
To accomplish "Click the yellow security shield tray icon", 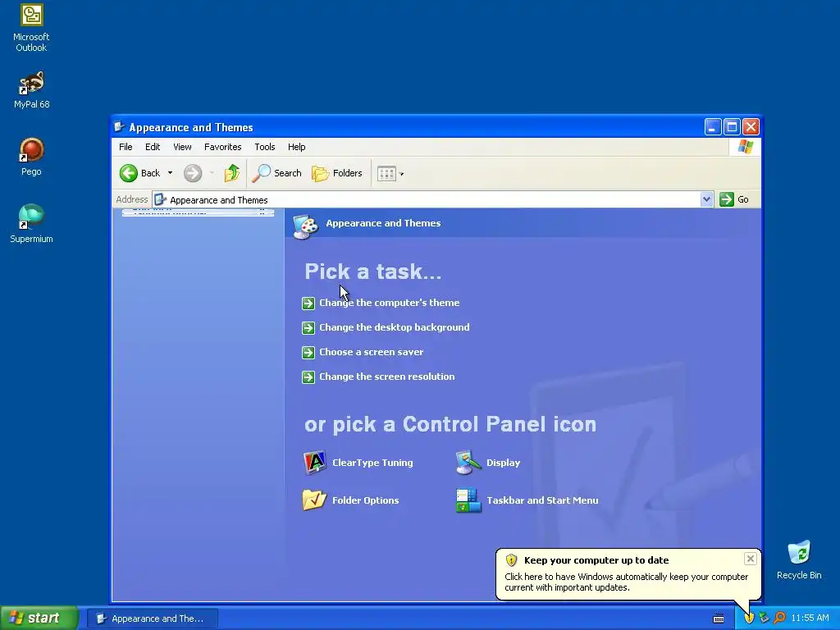I will [749, 618].
